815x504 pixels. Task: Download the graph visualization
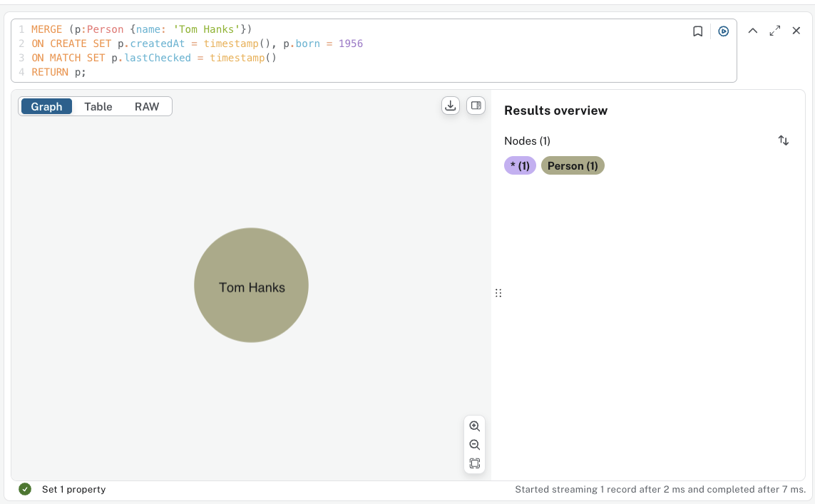click(x=450, y=105)
